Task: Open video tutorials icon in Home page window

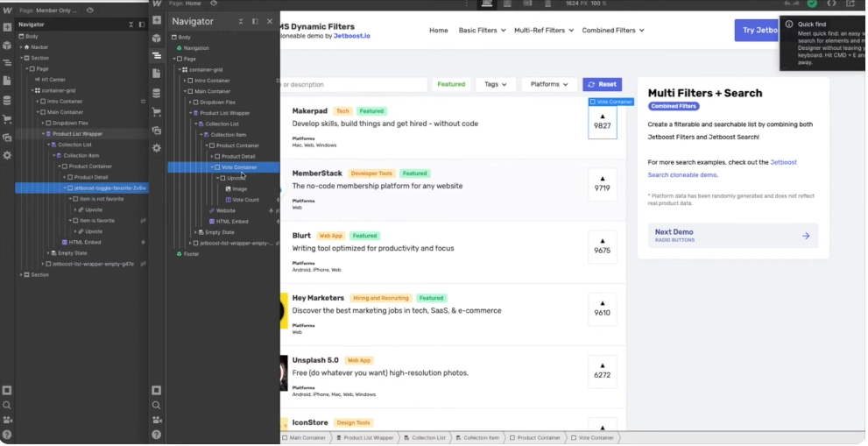Action: [x=157, y=420]
